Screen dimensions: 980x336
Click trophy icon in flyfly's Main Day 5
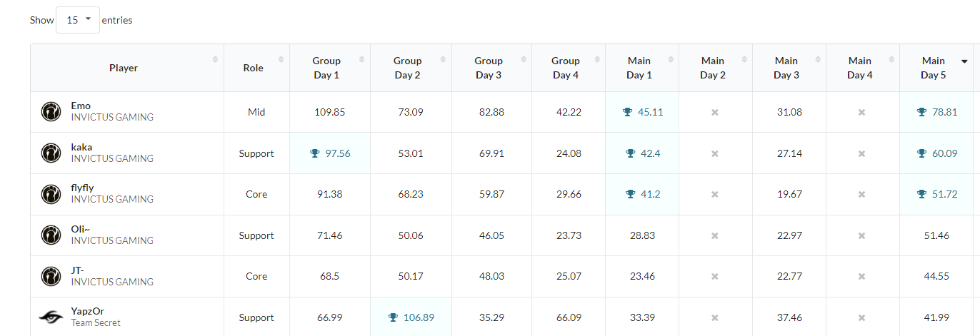pyautogui.click(x=922, y=194)
